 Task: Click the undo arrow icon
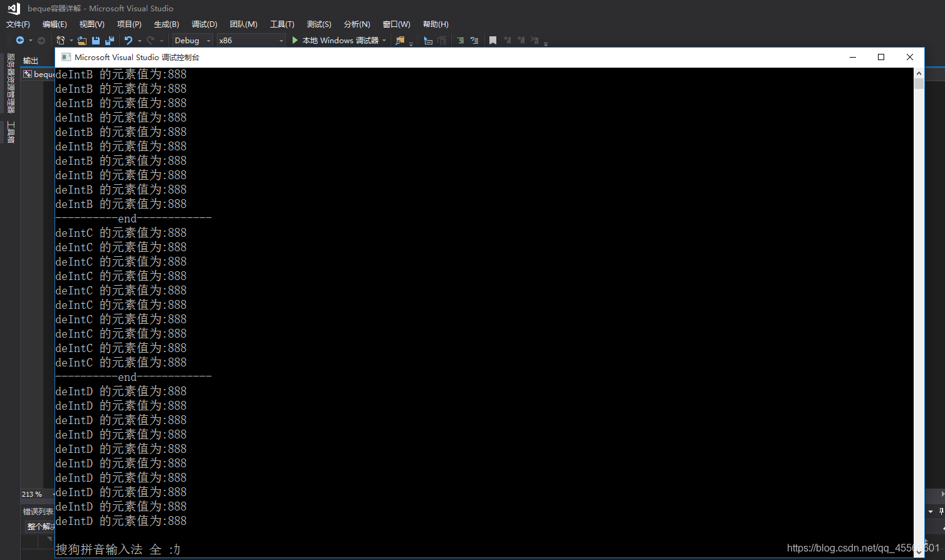[128, 40]
